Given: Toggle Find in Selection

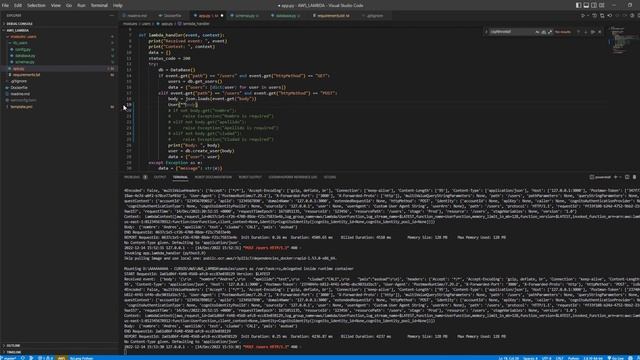Looking at the screenshot, I should (x=593, y=31).
